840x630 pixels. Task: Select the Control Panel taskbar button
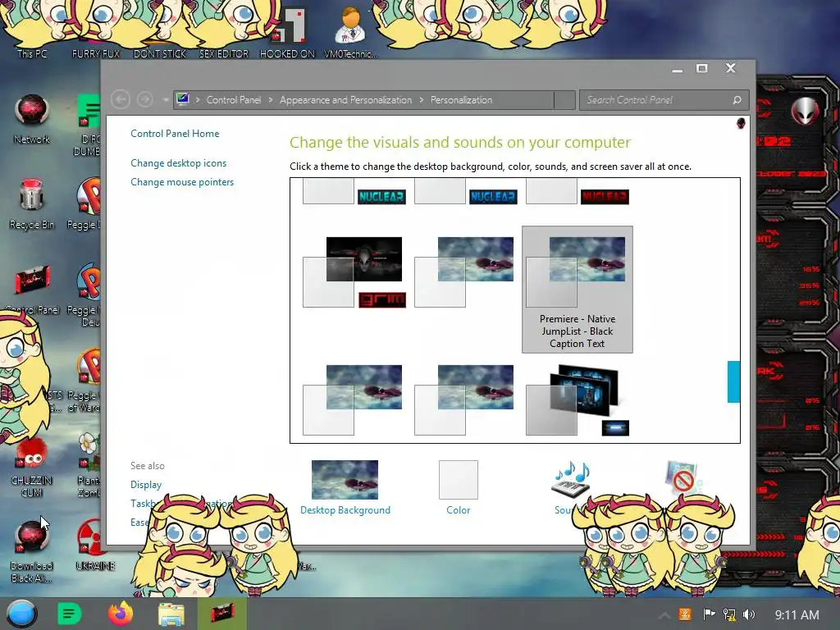222,614
